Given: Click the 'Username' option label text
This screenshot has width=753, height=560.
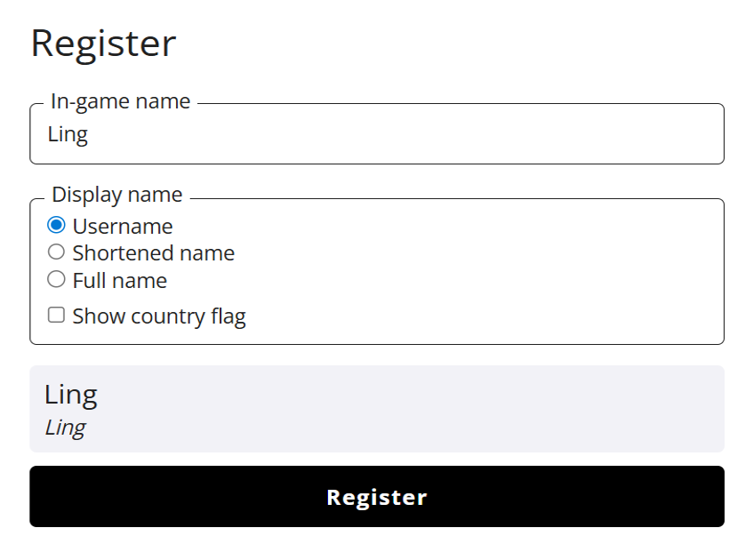Looking at the screenshot, I should pos(123,227).
